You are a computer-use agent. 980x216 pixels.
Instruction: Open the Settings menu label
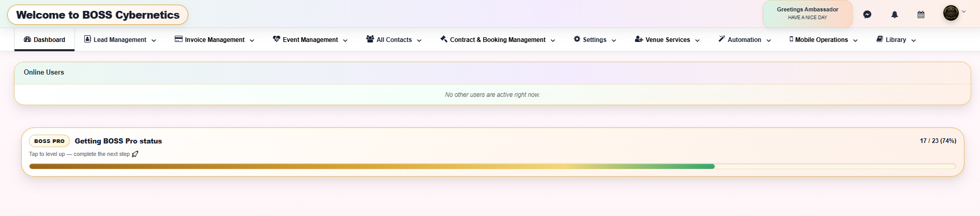click(595, 40)
